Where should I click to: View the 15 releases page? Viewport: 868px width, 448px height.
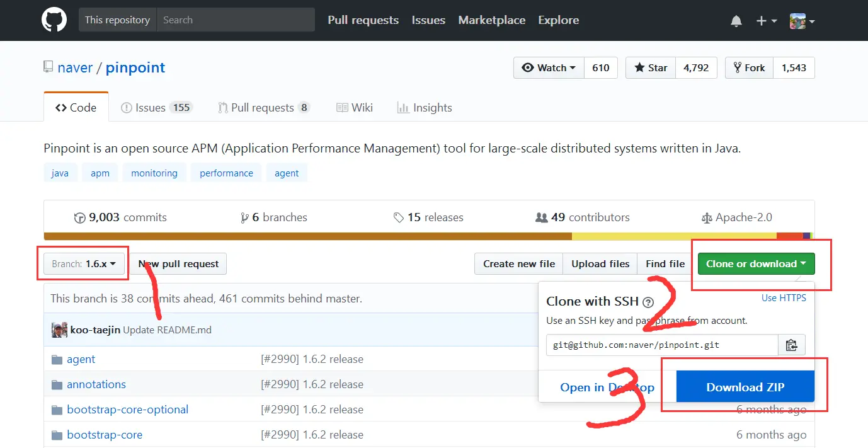coord(428,217)
